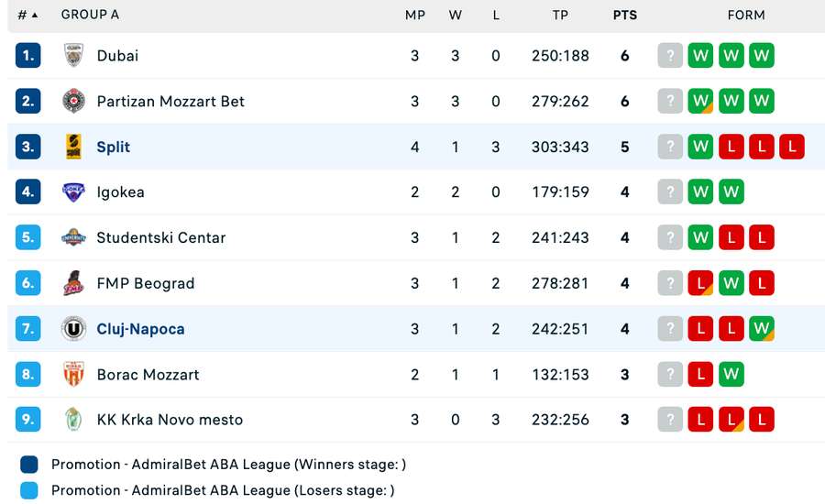Sort standings by MP column header
Screen dimensions: 825x504
point(415,15)
